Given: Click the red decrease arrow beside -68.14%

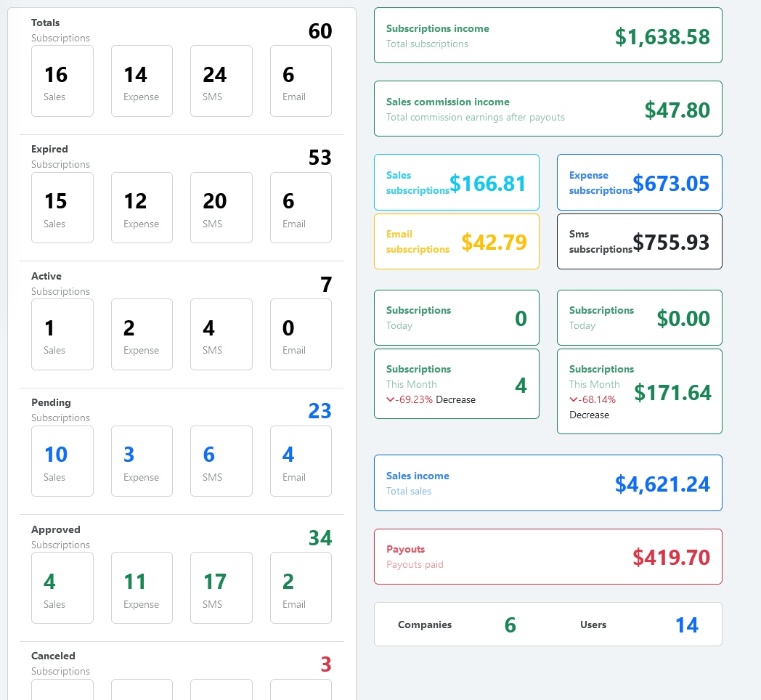Looking at the screenshot, I should 574,400.
